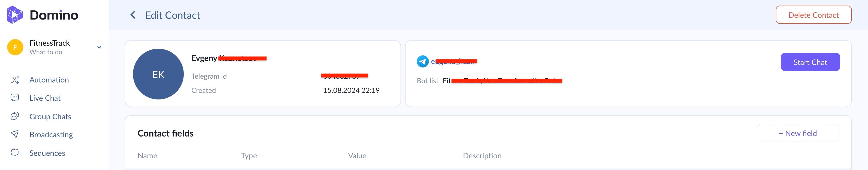Go to Group Chats

click(x=50, y=116)
